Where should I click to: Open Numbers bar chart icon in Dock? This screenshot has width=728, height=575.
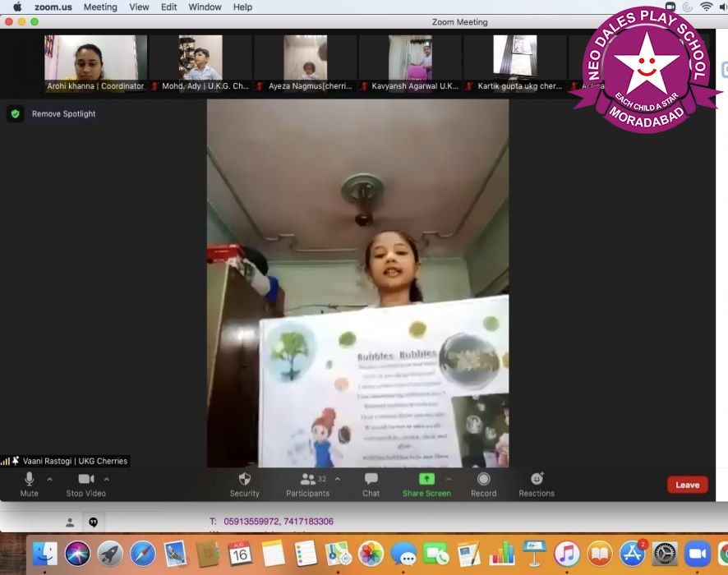[501, 554]
